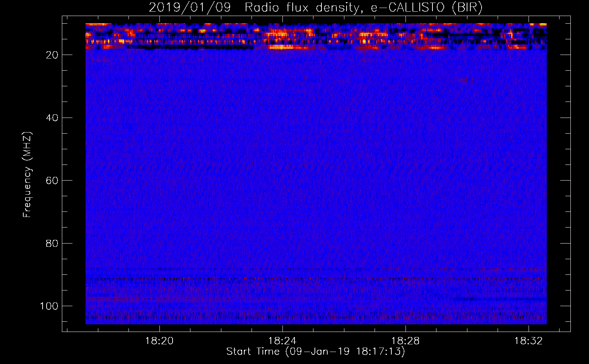Click the '80' frequency tick label

[x=52, y=244]
